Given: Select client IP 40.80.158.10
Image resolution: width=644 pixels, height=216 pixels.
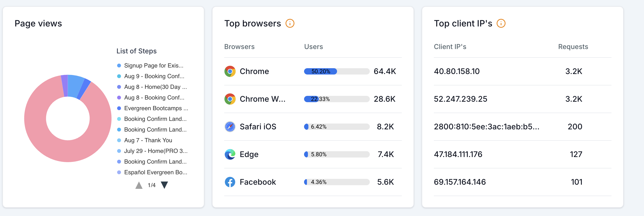Looking at the screenshot, I should click(456, 72).
